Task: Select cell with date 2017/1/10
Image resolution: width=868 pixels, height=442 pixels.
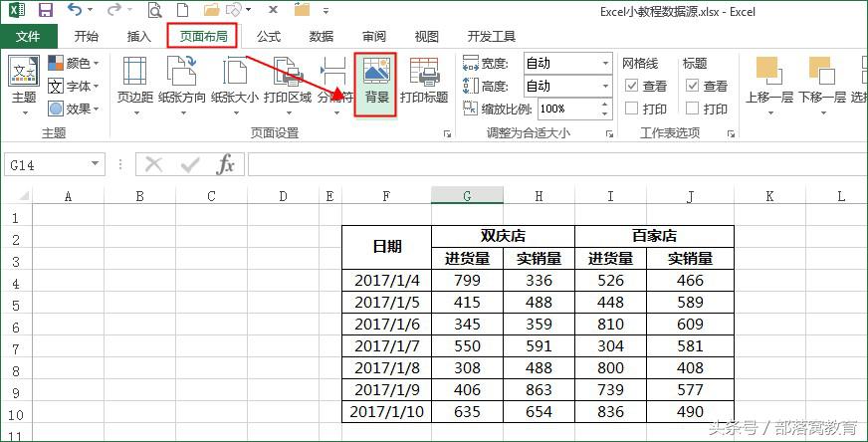Action: pyautogui.click(x=387, y=412)
